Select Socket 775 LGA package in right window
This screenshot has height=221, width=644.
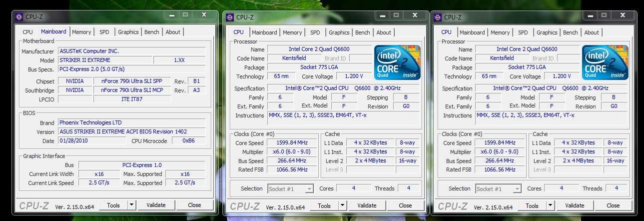pos(527,67)
